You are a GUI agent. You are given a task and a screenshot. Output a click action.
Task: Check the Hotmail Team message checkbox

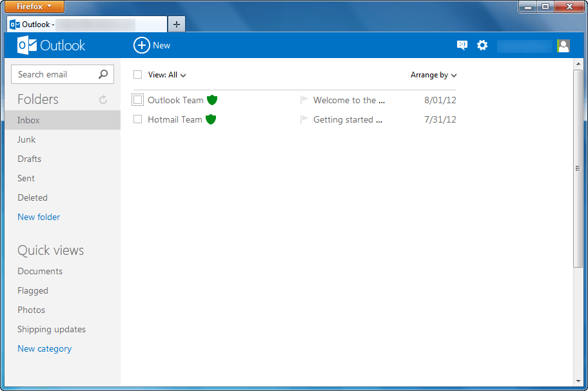[137, 119]
